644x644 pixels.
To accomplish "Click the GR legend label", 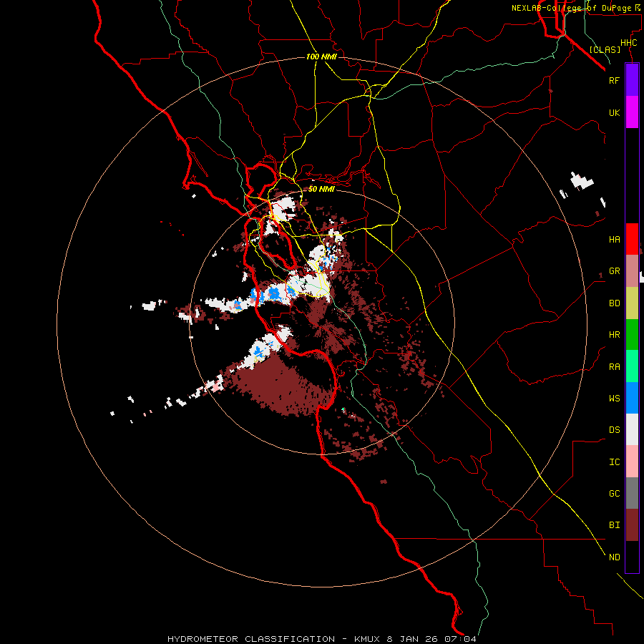I will pos(614,271).
